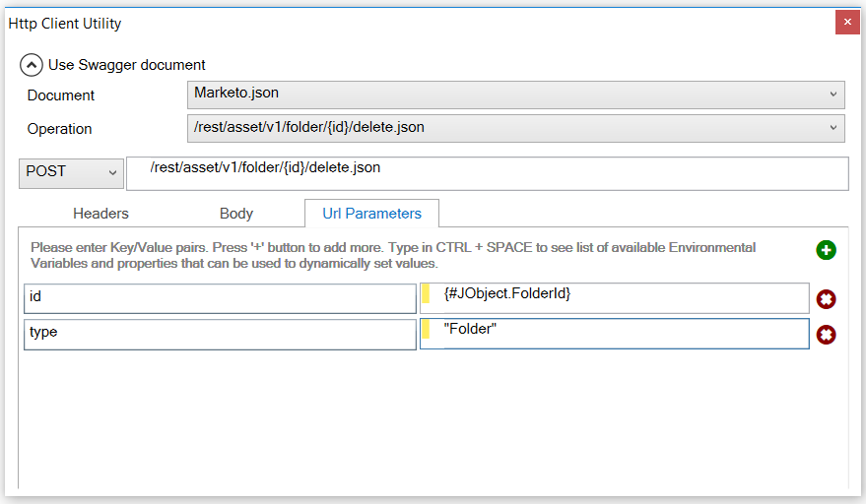
Task: Collapse the Use Swagger document section
Action: click(32, 65)
